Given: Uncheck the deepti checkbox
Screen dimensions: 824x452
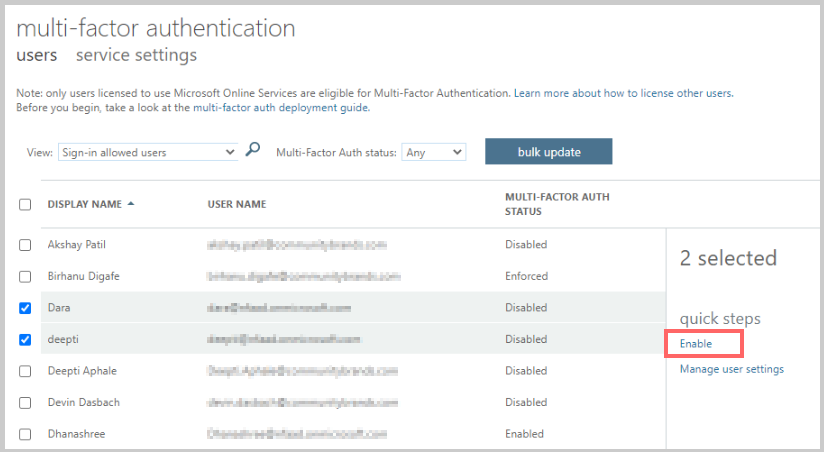Looking at the screenshot, I should click(x=25, y=340).
